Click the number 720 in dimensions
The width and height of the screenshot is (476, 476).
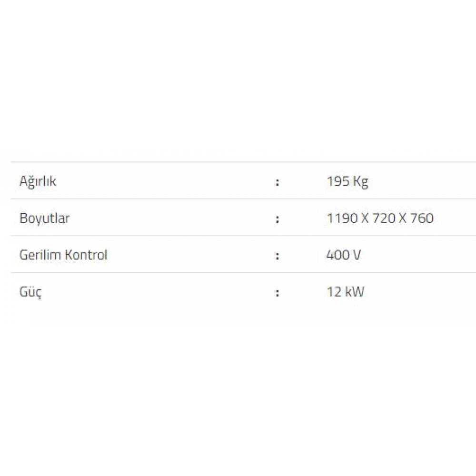[383, 218]
